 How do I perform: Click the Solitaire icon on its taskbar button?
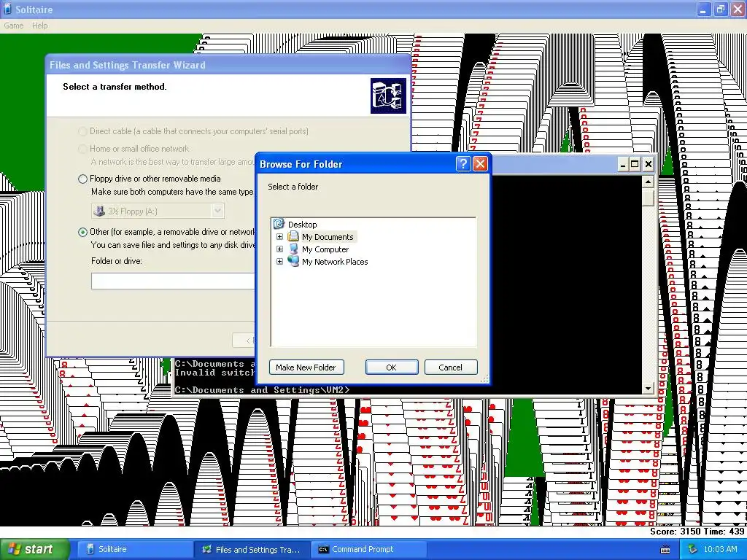pos(90,549)
